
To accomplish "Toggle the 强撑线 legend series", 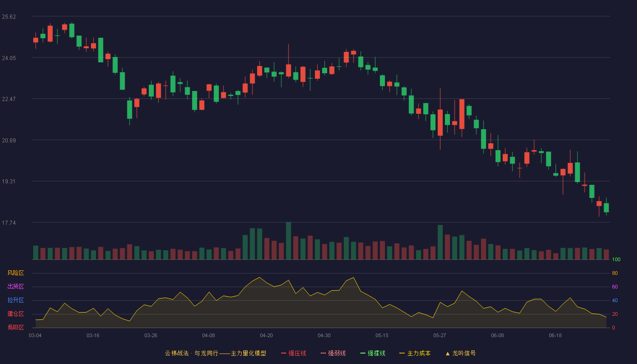I will 373,353.
